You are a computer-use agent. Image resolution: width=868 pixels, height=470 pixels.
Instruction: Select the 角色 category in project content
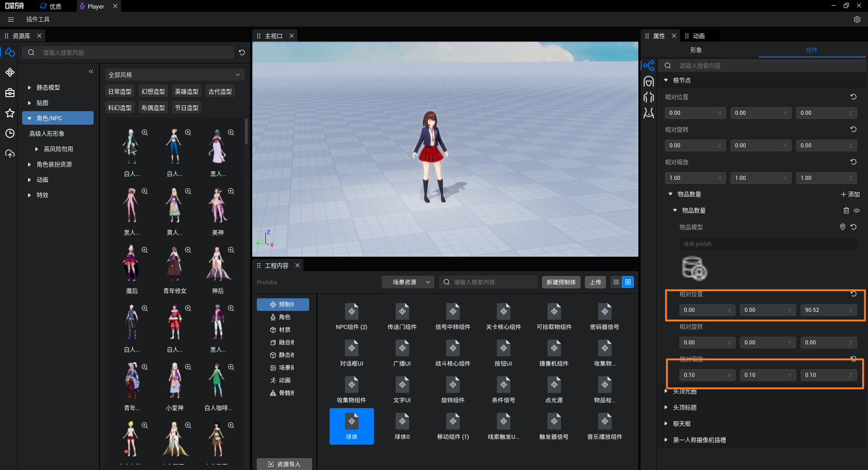(x=283, y=317)
